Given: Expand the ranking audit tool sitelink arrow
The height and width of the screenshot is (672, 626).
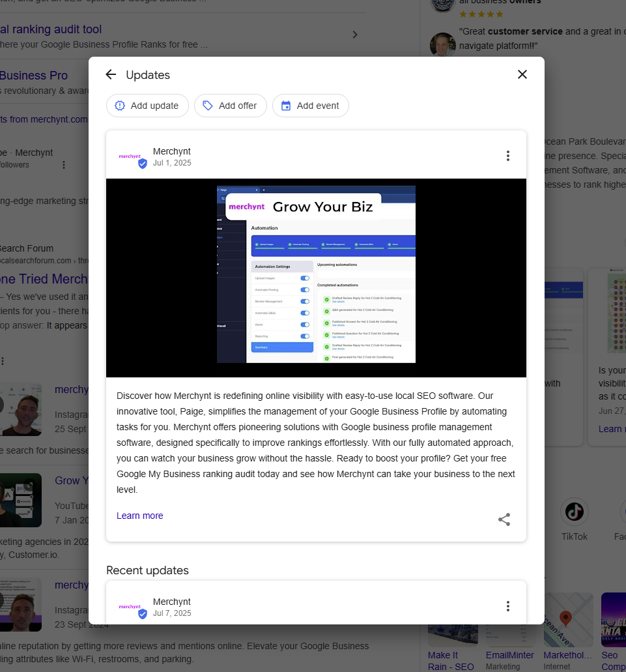Looking at the screenshot, I should click(x=354, y=35).
